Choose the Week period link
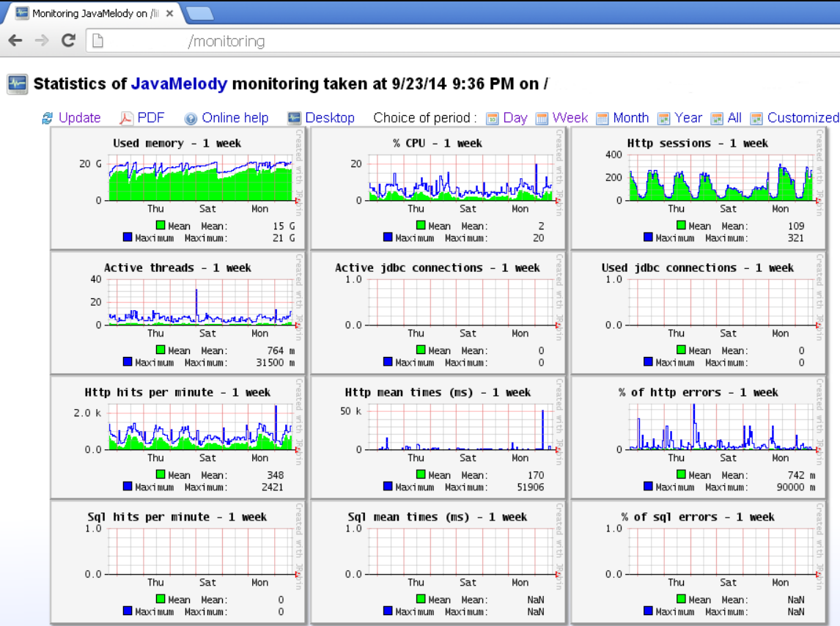Viewport: 840px width, 626px height. coord(570,118)
